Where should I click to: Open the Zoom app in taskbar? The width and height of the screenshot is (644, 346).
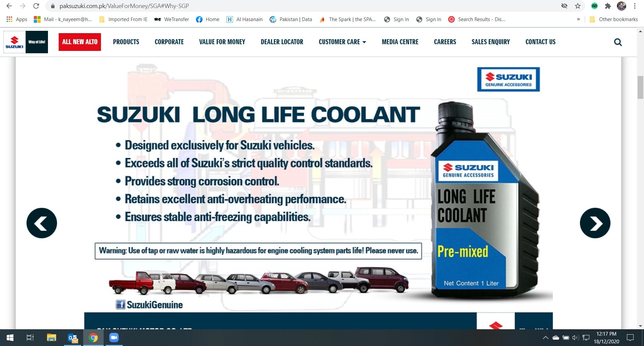point(114,338)
